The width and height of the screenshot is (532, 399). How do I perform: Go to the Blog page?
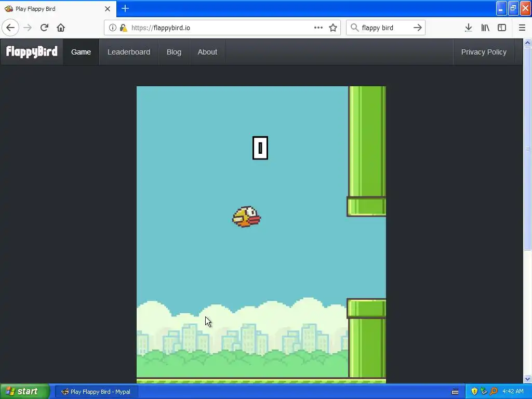[174, 52]
